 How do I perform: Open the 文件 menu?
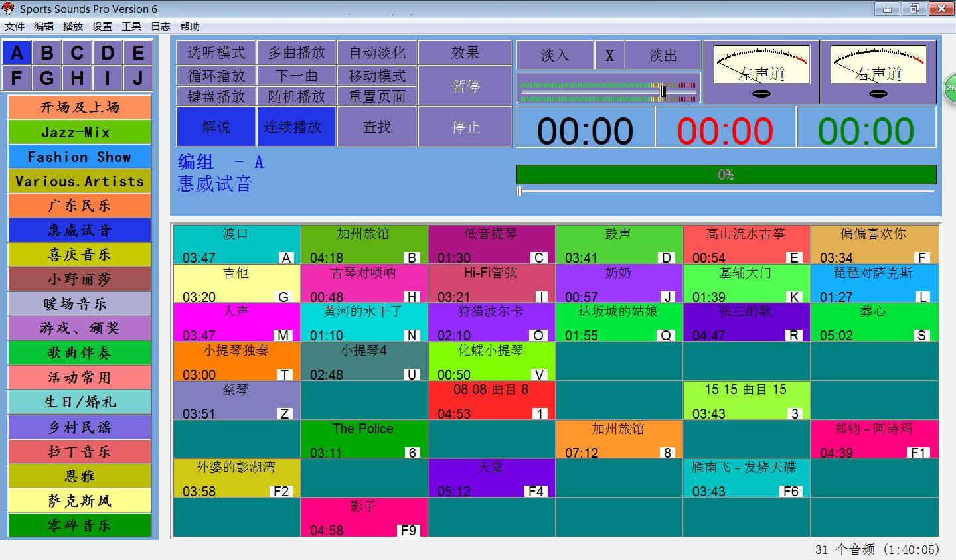click(x=15, y=27)
